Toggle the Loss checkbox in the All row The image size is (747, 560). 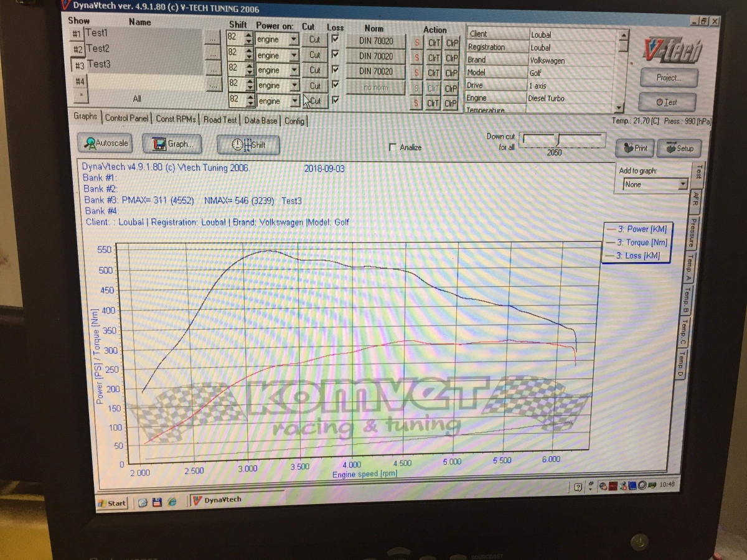tap(336, 100)
